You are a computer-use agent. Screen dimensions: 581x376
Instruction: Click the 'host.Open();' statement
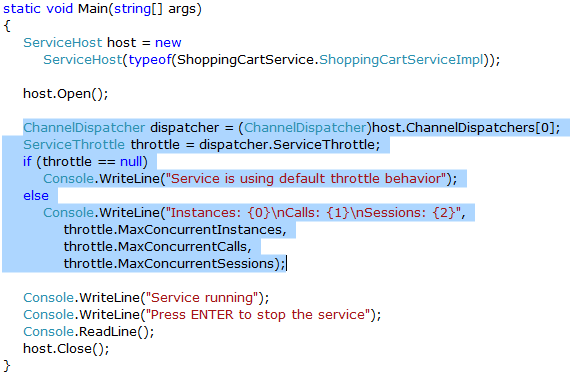[66, 94]
